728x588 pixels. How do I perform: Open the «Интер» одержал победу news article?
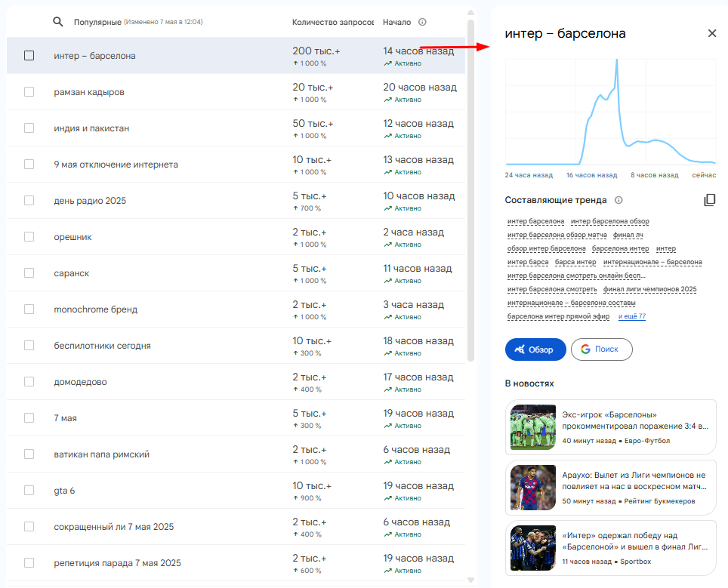610,548
